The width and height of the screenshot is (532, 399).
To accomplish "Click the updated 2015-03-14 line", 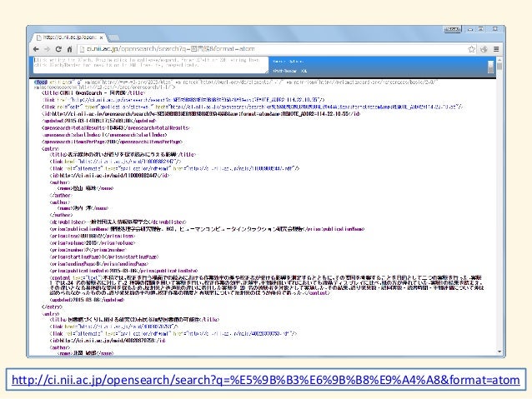I will [99, 121].
